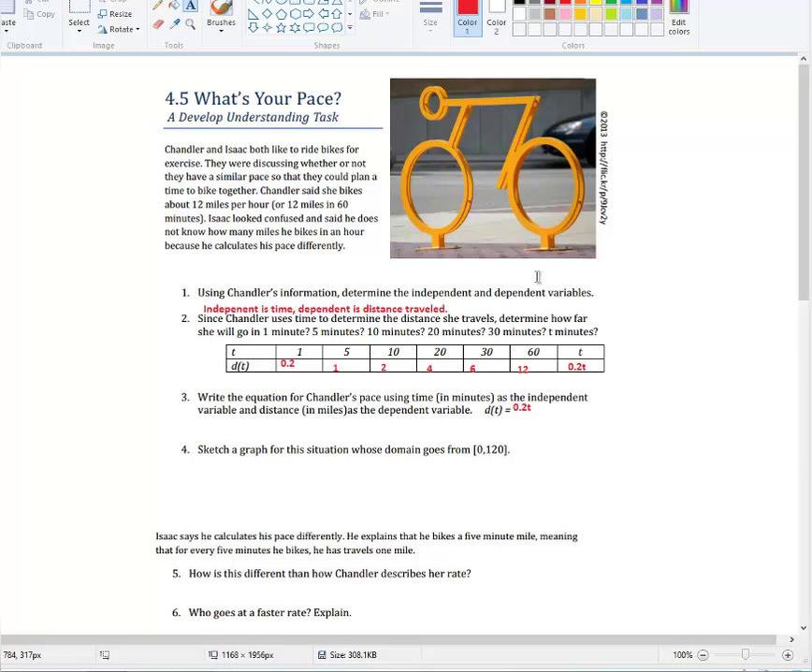Click the vertical scrollbar up arrow
This screenshot has height=672, width=812.
[x=804, y=59]
